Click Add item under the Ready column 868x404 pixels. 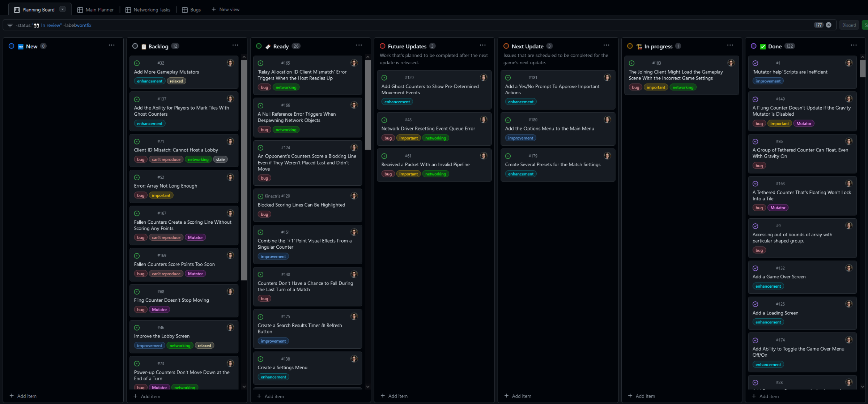pyautogui.click(x=271, y=396)
